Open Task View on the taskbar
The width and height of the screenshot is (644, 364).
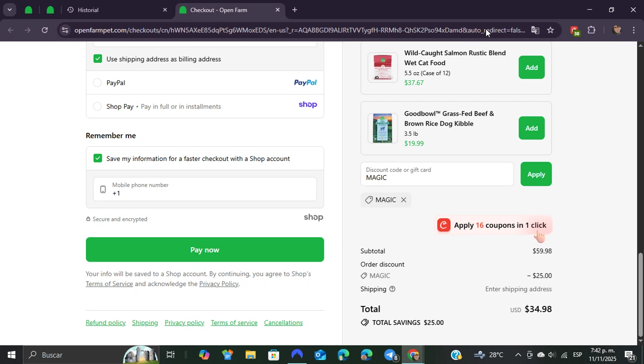pyautogui.click(x=170, y=355)
